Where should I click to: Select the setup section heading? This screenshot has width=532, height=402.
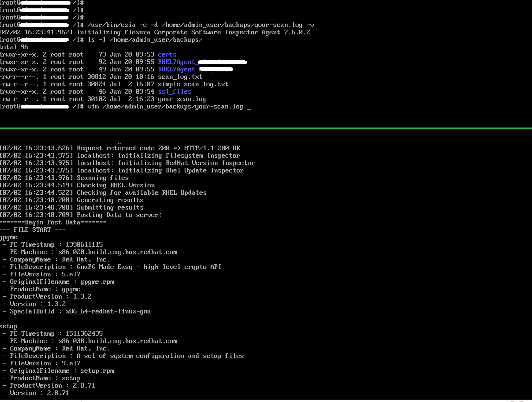coord(7,326)
